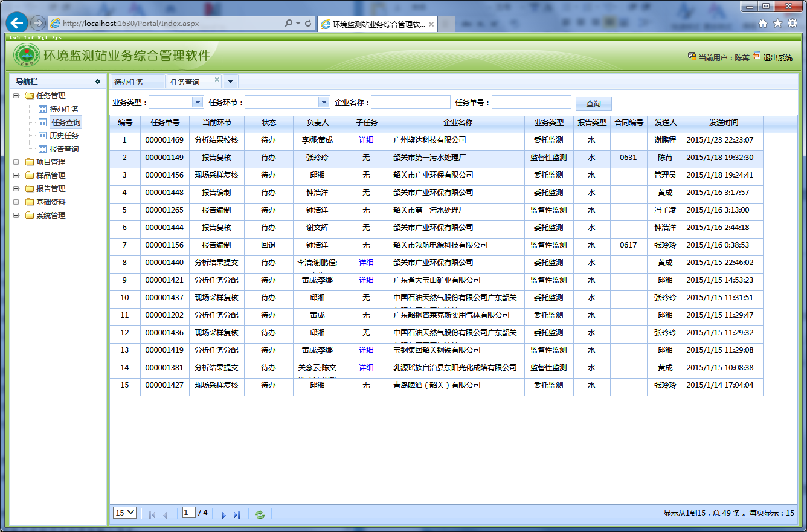
Task: Open the 任务环节 dropdown
Action: (324, 103)
